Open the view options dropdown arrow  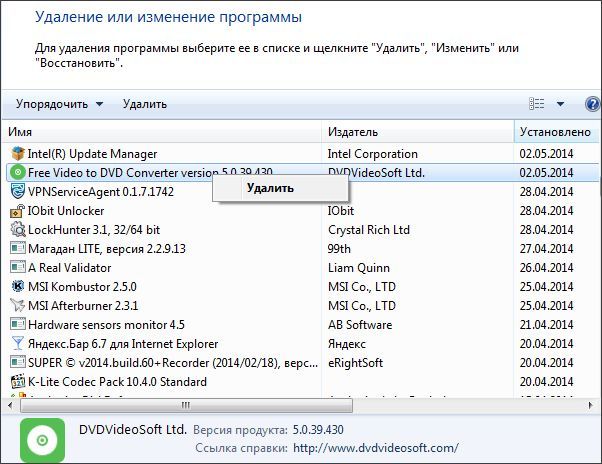coord(560,104)
